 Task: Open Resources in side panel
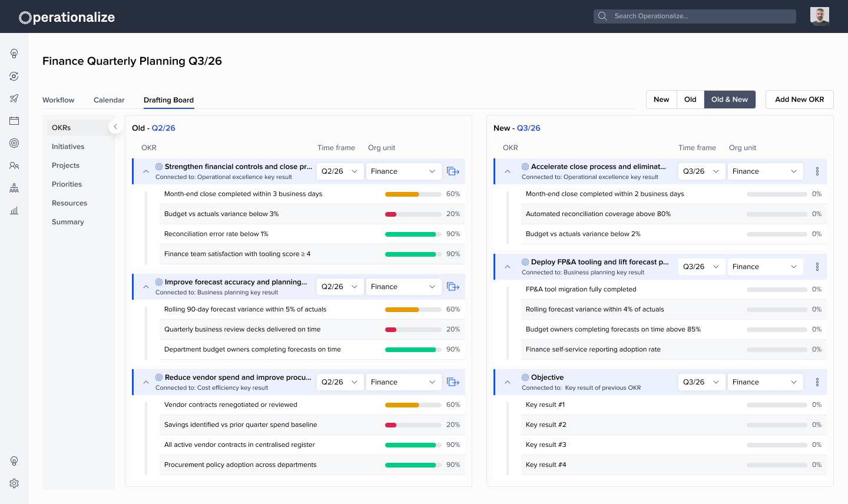point(69,203)
